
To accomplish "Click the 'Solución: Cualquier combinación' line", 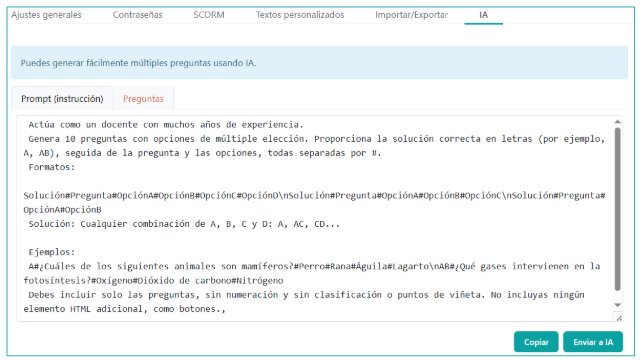I will 184,224.
